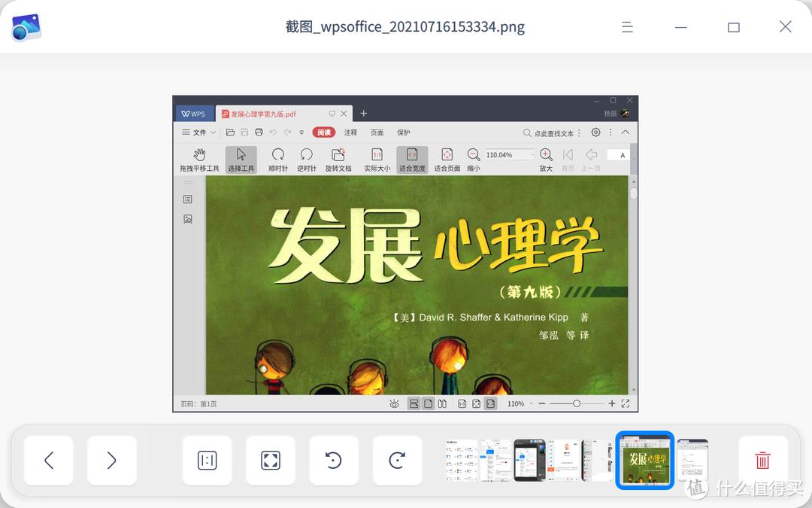812x508 pixels.
Task: Collapse the toolbar with the chevron icon
Action: [626, 132]
